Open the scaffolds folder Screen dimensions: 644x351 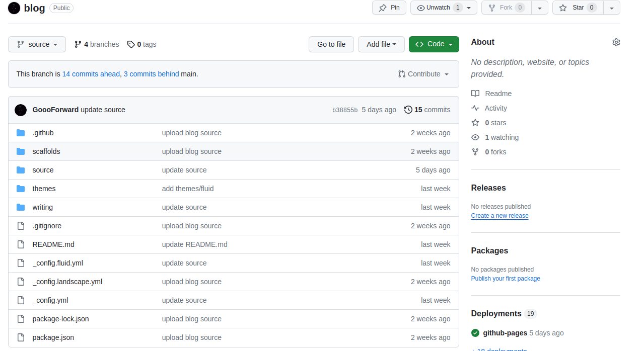pos(46,151)
